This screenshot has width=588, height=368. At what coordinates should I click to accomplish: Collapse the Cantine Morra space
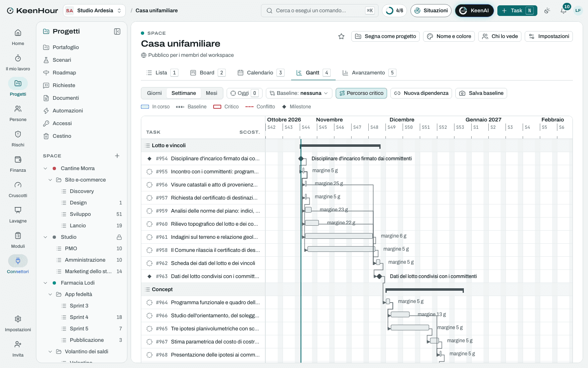pyautogui.click(x=45, y=168)
